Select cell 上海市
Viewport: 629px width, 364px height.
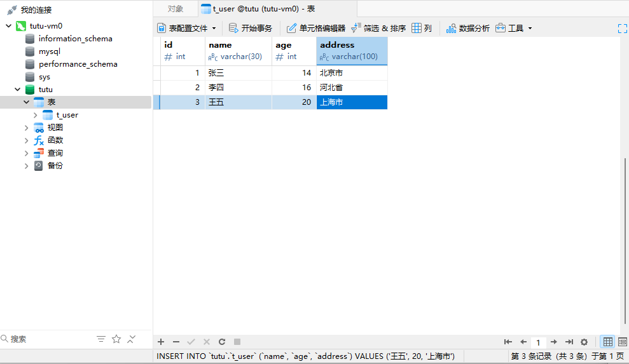(352, 102)
